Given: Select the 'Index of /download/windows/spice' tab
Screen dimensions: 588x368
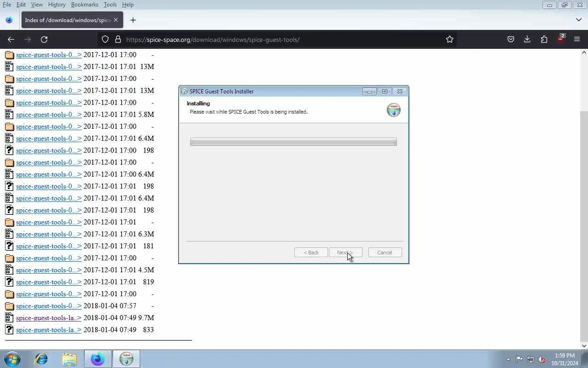Looking at the screenshot, I should point(68,20).
